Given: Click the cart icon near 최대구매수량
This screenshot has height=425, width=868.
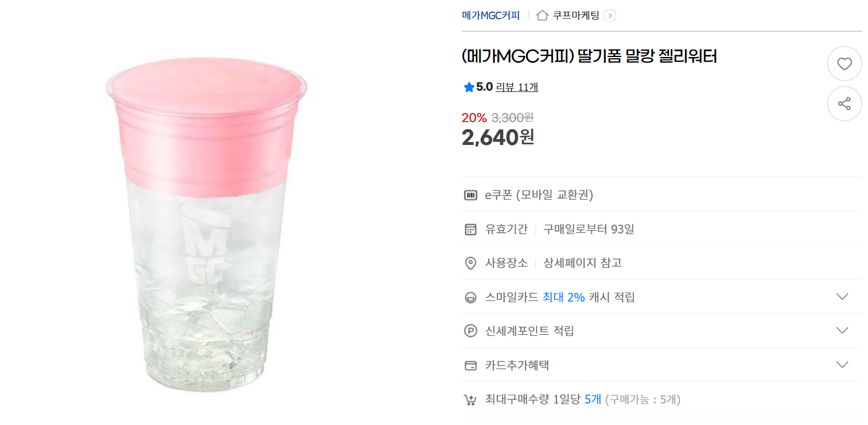Looking at the screenshot, I should (470, 399).
